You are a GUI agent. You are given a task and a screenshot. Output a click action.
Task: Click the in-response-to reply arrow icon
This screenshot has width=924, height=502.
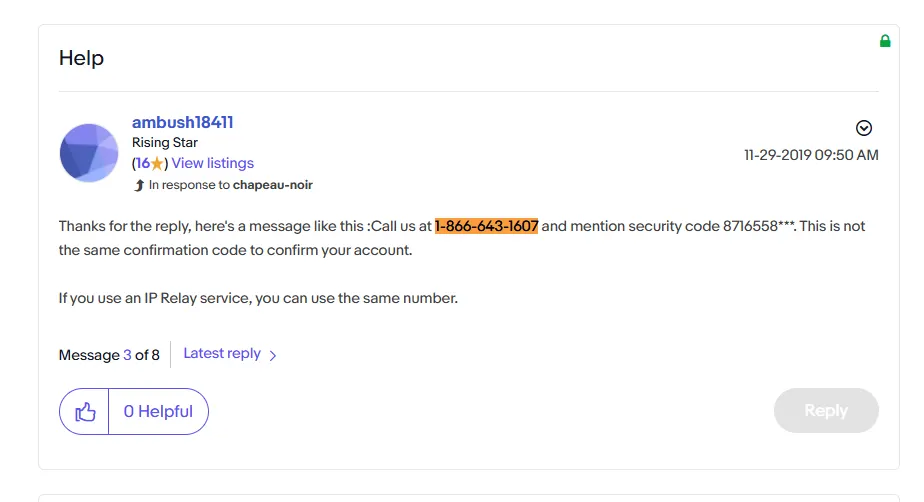coord(139,185)
